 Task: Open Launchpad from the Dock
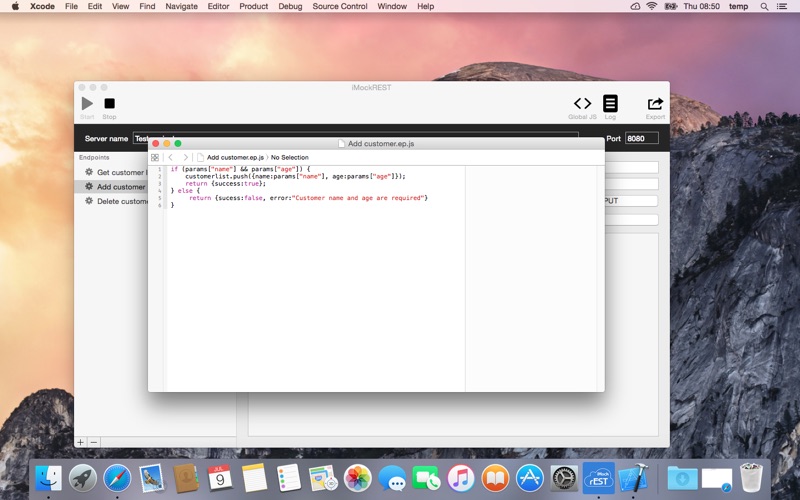83,479
